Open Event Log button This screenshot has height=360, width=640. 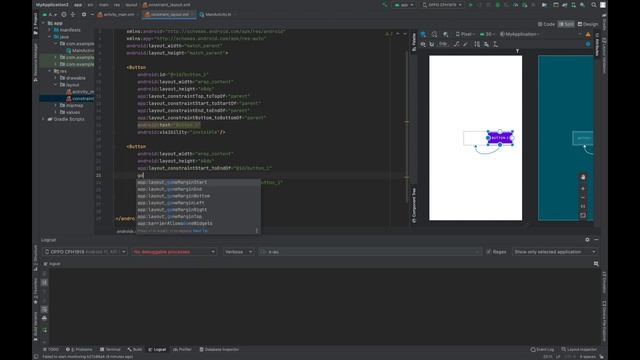542,349
